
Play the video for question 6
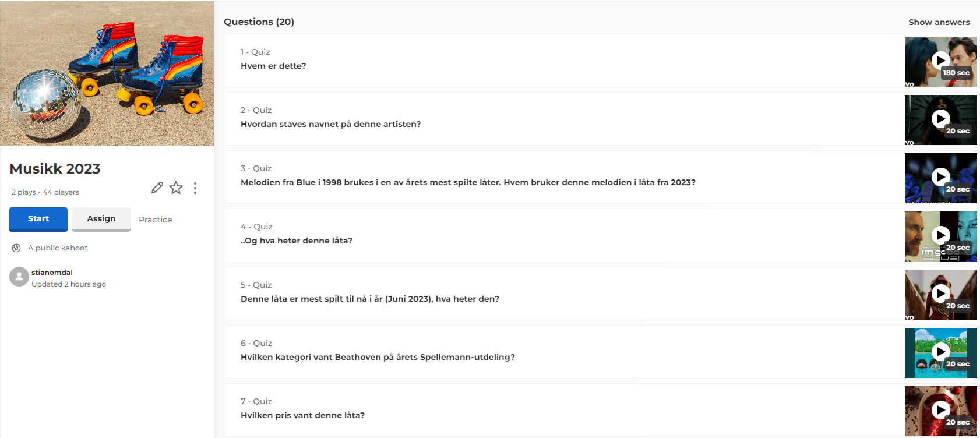[x=940, y=352]
